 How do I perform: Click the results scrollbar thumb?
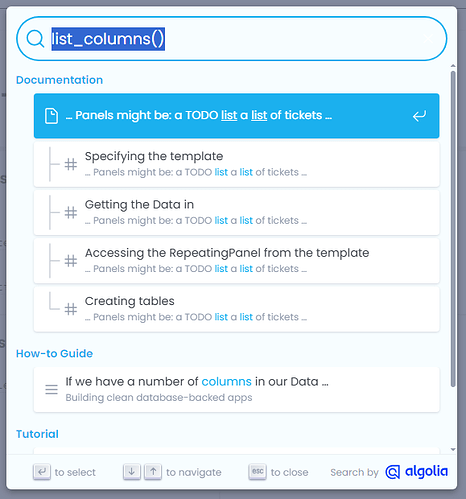click(x=453, y=229)
